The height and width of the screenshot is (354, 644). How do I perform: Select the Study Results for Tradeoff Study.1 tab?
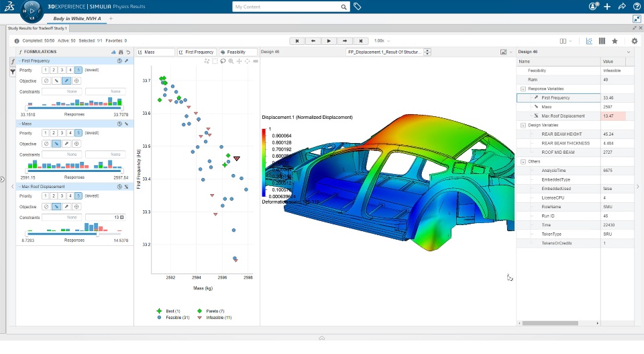click(x=38, y=28)
